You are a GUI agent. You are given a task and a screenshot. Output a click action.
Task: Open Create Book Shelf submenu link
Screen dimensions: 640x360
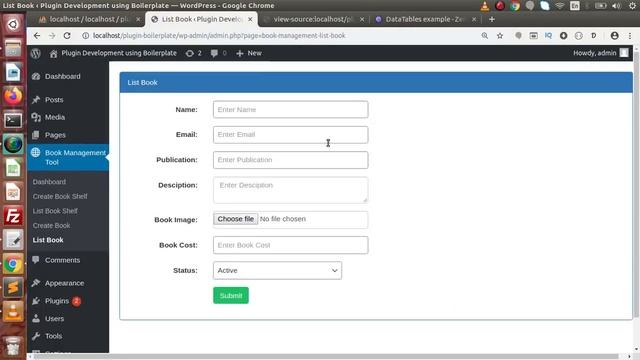(60, 196)
